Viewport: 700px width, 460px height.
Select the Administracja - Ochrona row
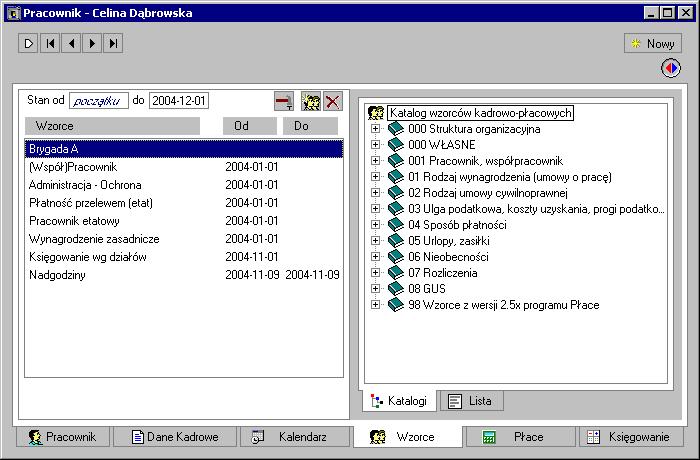184,185
